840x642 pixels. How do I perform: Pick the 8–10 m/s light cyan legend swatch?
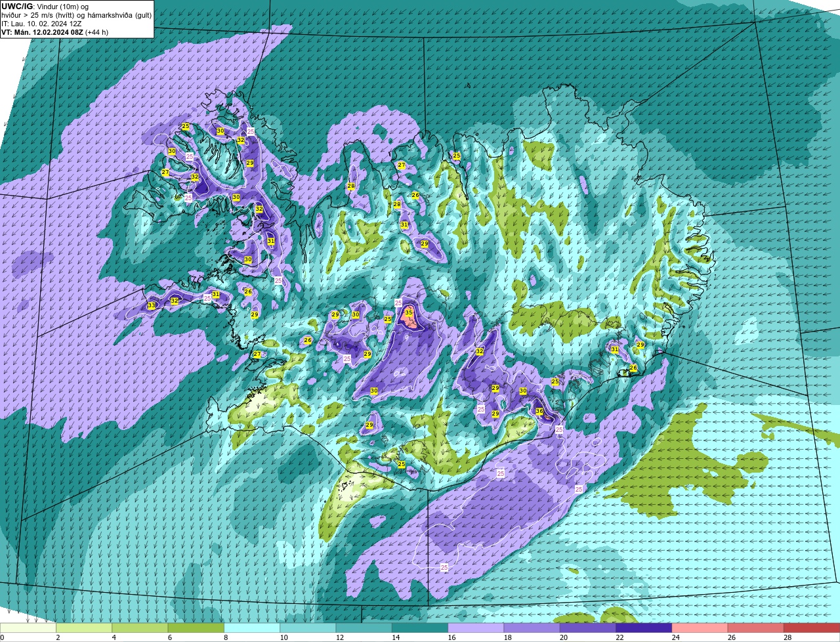(252, 628)
